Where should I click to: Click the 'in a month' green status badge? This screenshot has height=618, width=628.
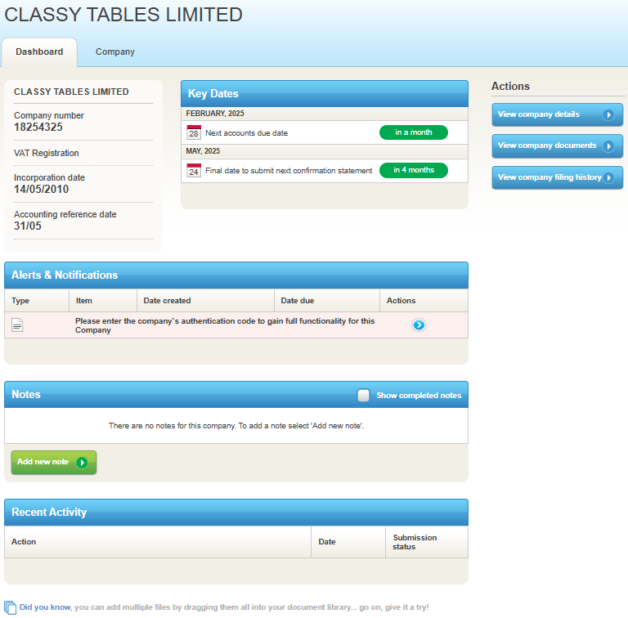(x=413, y=132)
